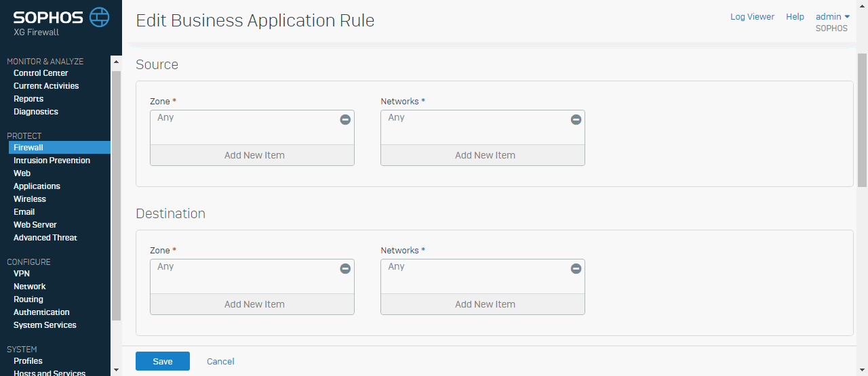868x376 pixels.
Task: Click the Sophos globe logo icon
Action: coord(100,17)
